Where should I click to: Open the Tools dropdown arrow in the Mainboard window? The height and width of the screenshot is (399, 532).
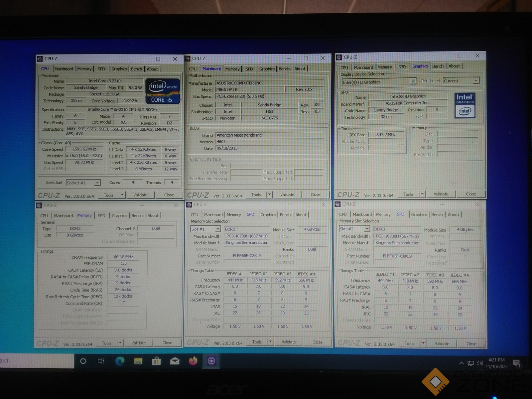[270, 195]
